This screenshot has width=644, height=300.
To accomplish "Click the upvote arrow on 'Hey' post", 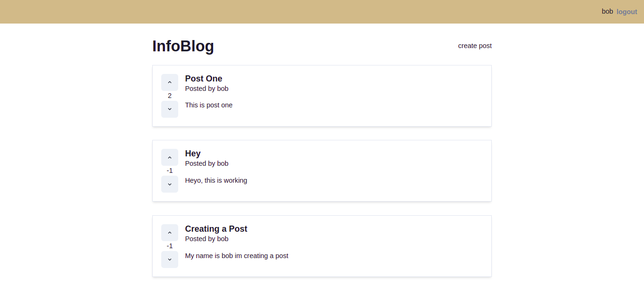I will (170, 157).
